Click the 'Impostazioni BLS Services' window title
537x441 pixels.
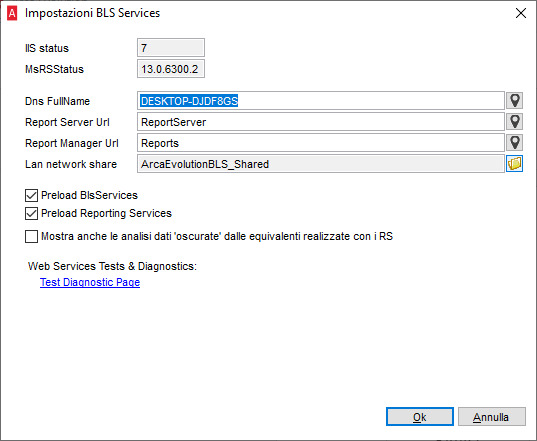tap(92, 13)
